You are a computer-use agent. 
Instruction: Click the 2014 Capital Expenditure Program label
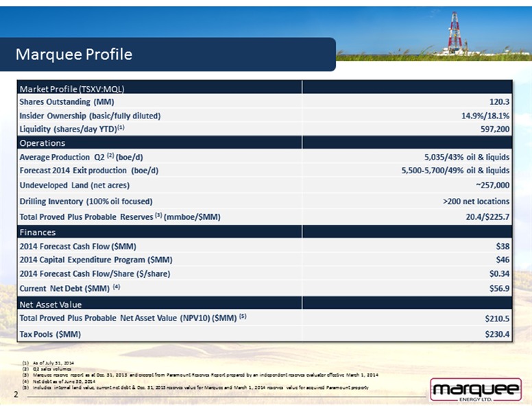pyautogui.click(x=96, y=260)
